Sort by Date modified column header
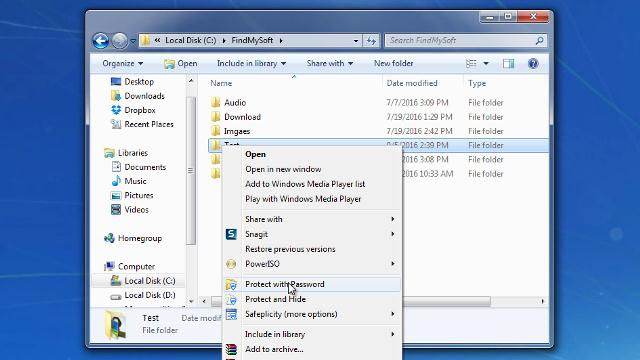This screenshot has width=640, height=360. 412,83
